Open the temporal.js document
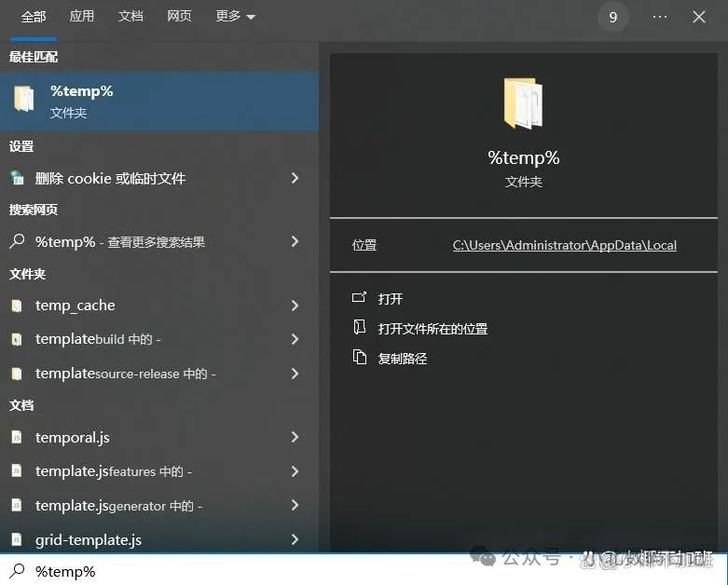 pos(159,437)
